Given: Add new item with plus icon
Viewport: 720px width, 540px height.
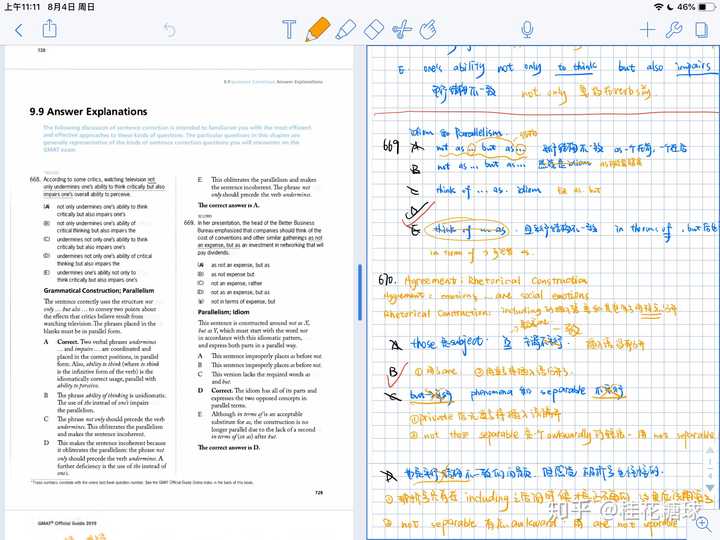Looking at the screenshot, I should click(647, 30).
